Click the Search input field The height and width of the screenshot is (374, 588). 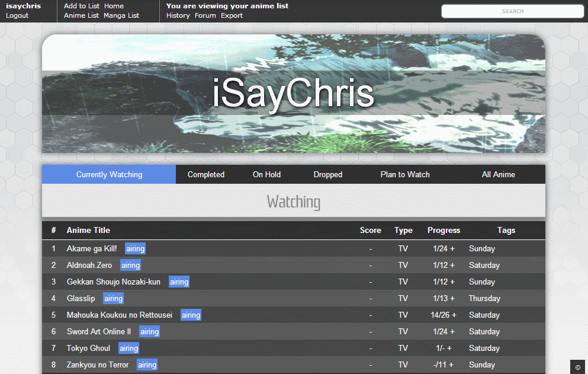click(512, 11)
